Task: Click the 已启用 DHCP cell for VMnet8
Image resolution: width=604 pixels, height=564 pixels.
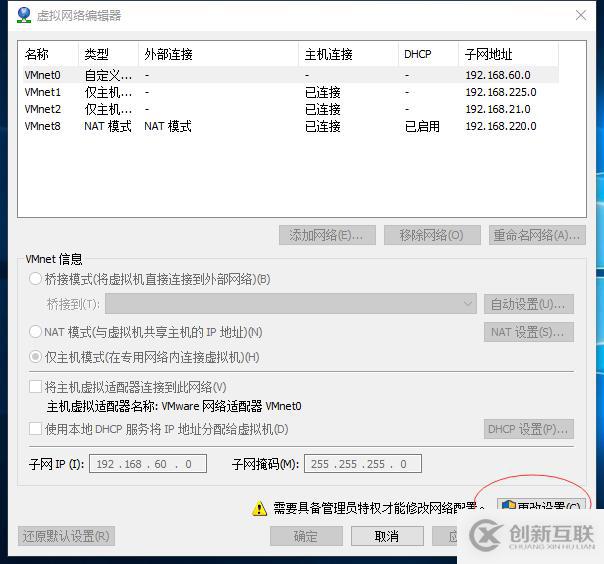Action: (x=422, y=126)
